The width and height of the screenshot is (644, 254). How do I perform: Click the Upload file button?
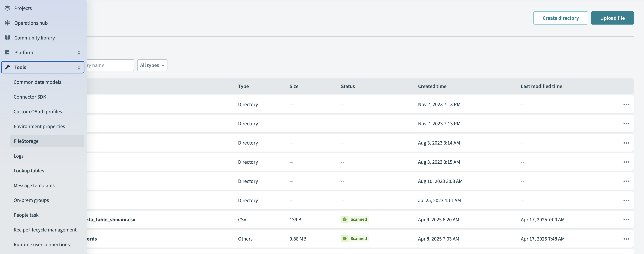(612, 18)
